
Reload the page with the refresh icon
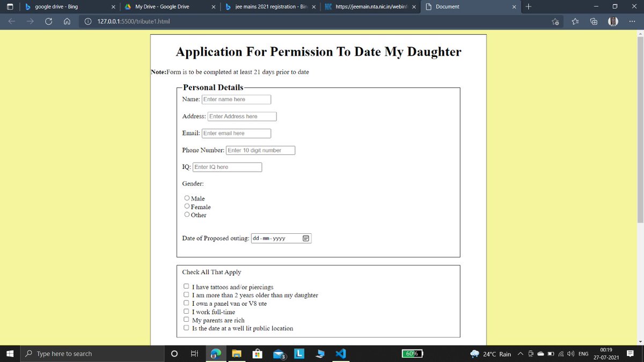[48, 22]
